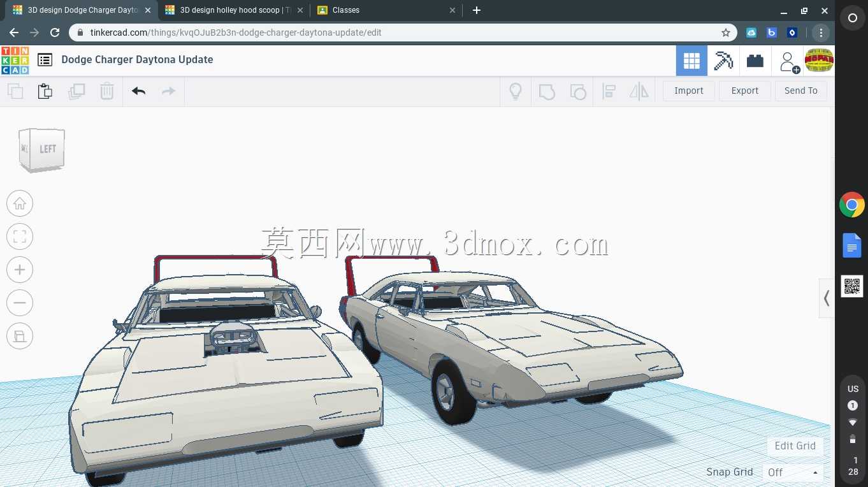Click the Ungroup shapes icon

coord(578,91)
